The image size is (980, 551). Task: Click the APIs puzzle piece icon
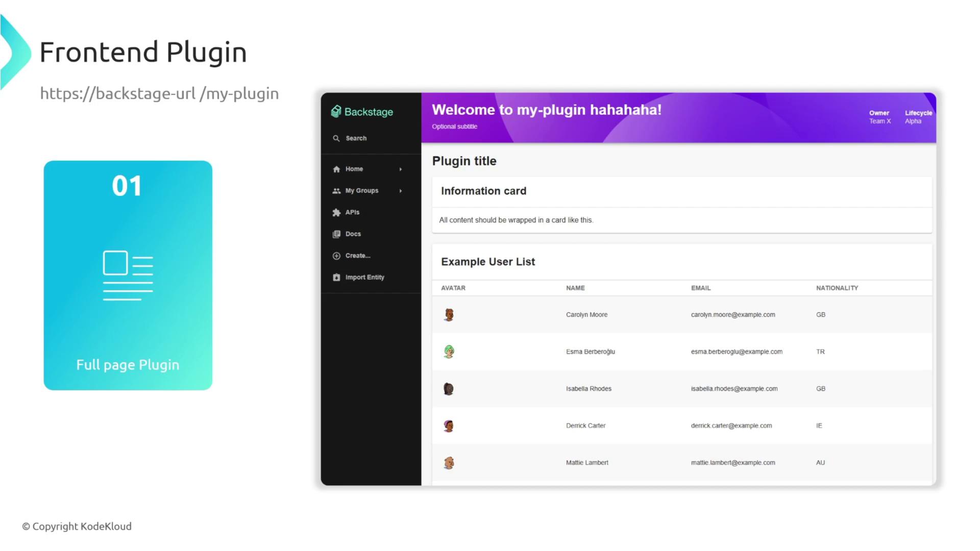336,213
